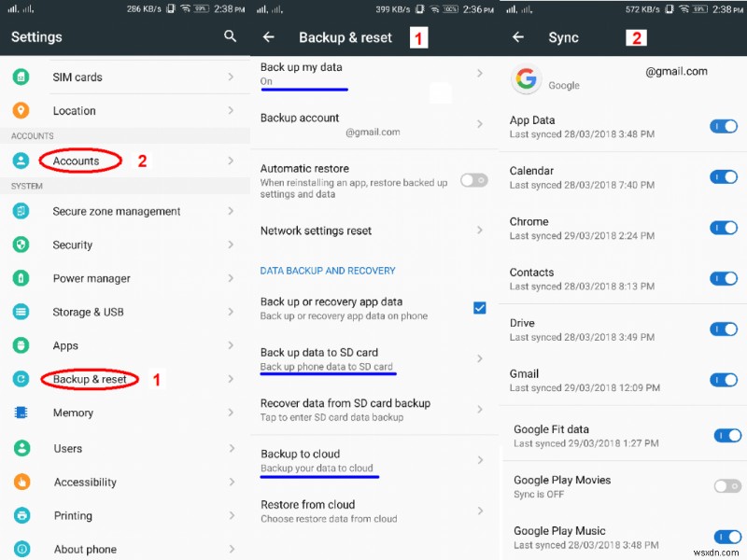Open About phone menu entry
The image size is (747, 560).
(84, 549)
